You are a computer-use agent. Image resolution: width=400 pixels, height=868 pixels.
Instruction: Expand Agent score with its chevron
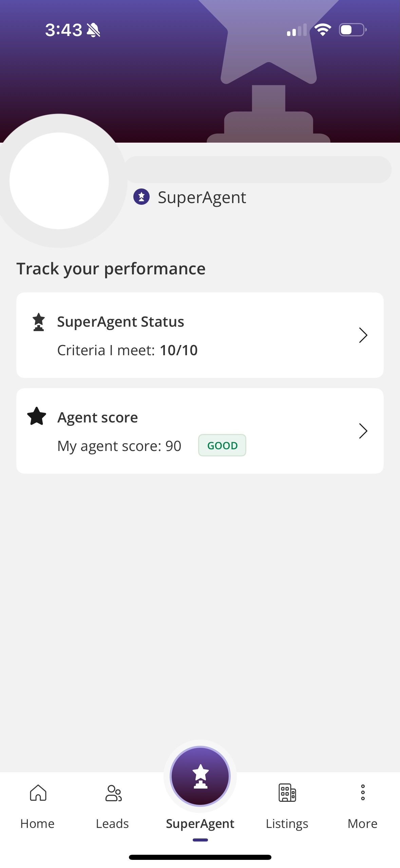[363, 431]
